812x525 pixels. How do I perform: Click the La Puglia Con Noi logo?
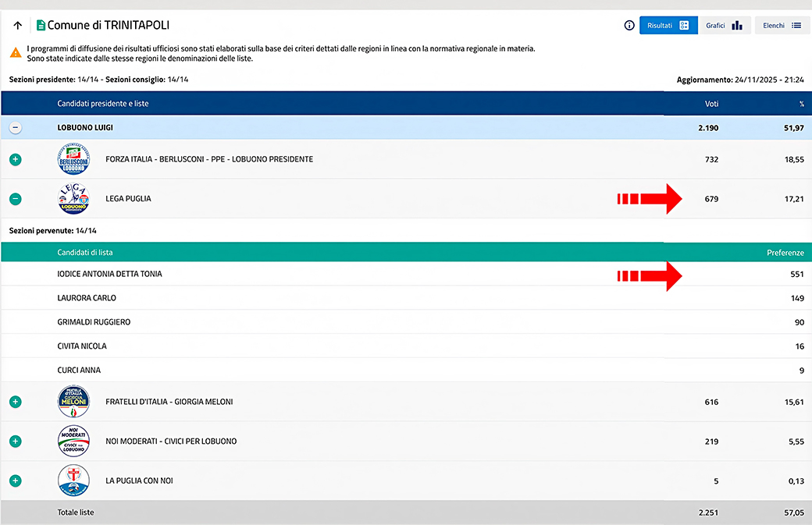pos(73,481)
